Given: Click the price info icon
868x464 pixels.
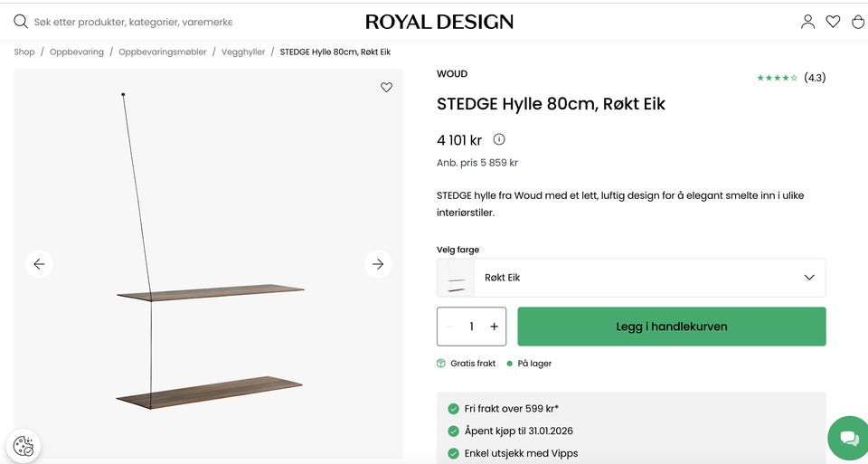Looking at the screenshot, I should point(499,139).
